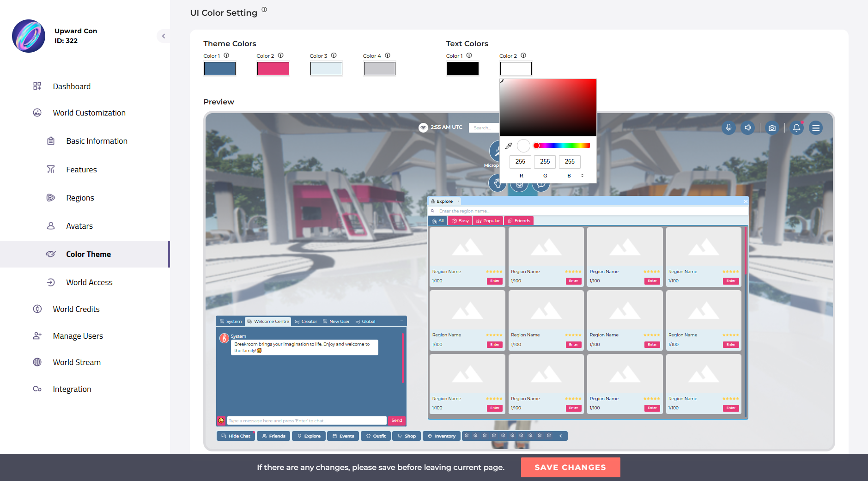Show info for Theme Color 4
The height and width of the screenshot is (481, 868).
click(388, 55)
